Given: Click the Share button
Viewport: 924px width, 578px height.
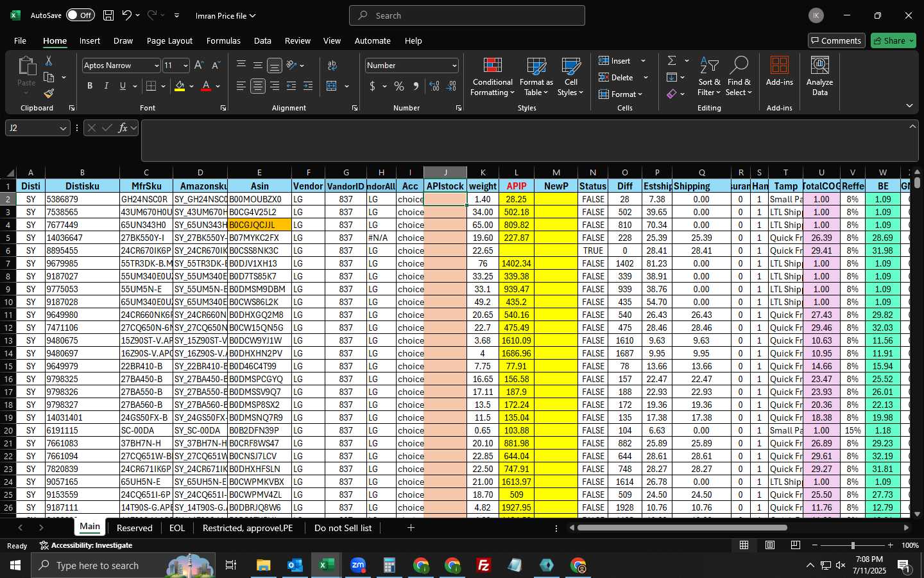Looking at the screenshot, I should click(x=893, y=40).
